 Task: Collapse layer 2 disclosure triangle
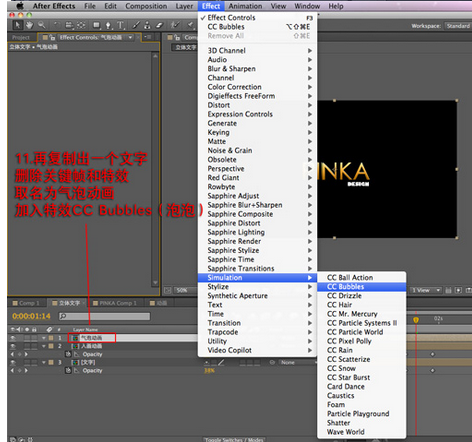[44, 346]
